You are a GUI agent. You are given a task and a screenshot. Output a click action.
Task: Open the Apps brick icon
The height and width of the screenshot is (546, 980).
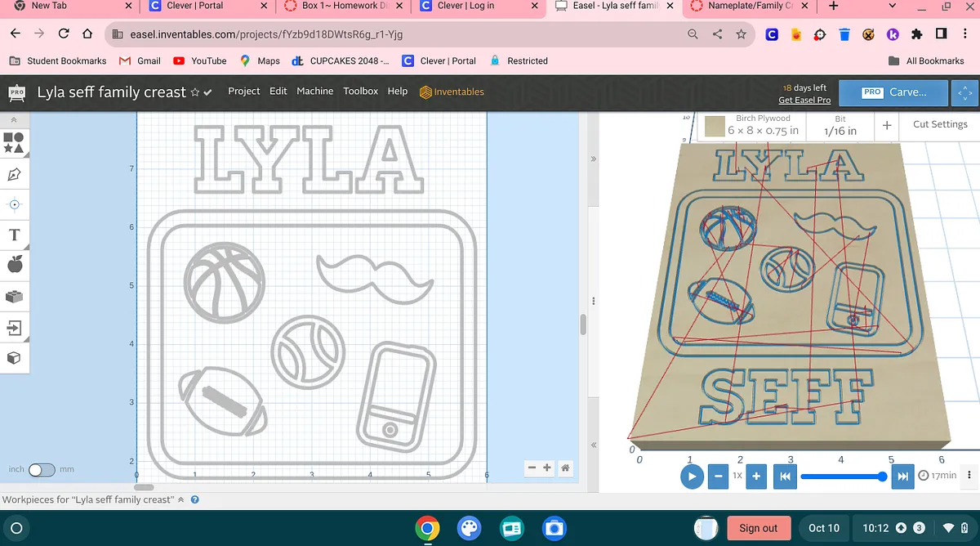tap(14, 296)
